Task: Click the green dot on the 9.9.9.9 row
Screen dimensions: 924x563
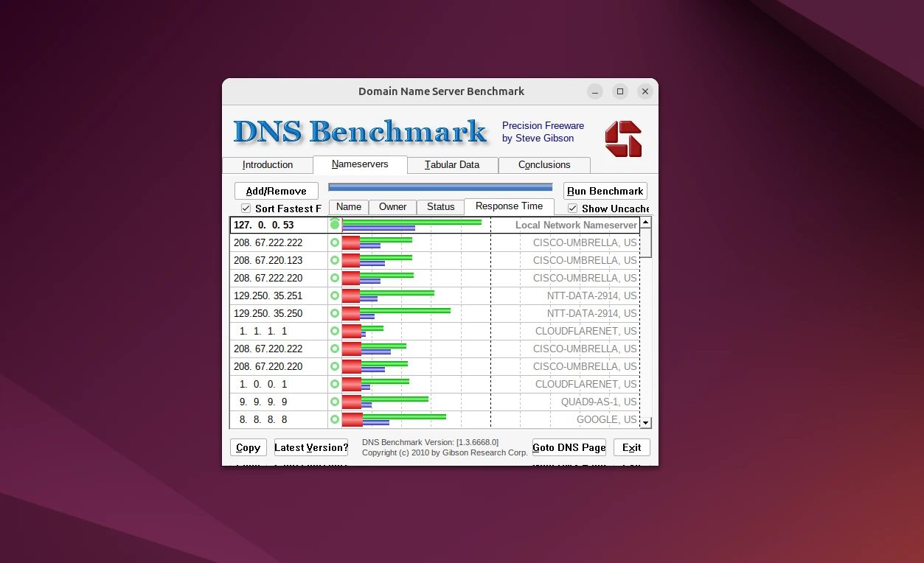Action: (335, 402)
